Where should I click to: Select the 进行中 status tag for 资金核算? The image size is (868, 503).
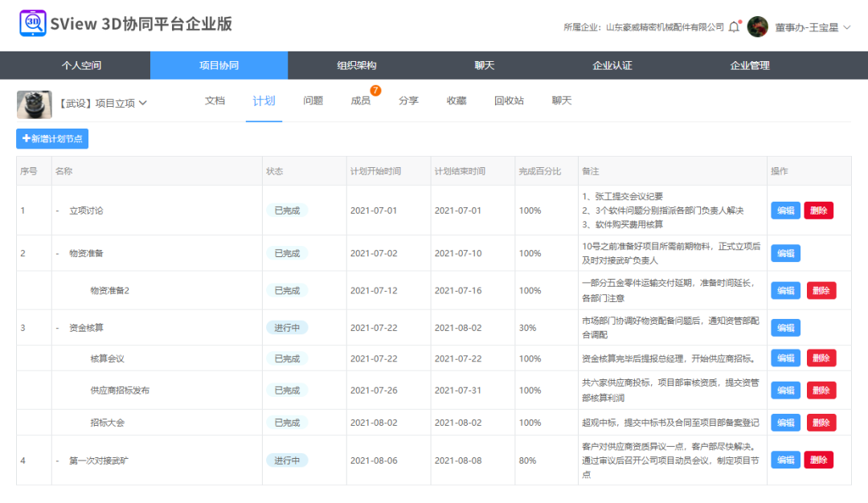(287, 328)
